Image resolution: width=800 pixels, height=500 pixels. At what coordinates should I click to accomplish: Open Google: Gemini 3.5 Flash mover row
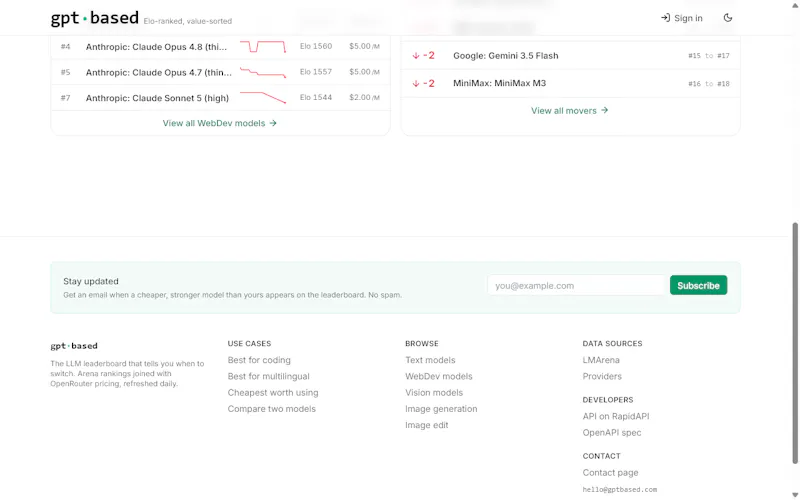click(570, 56)
